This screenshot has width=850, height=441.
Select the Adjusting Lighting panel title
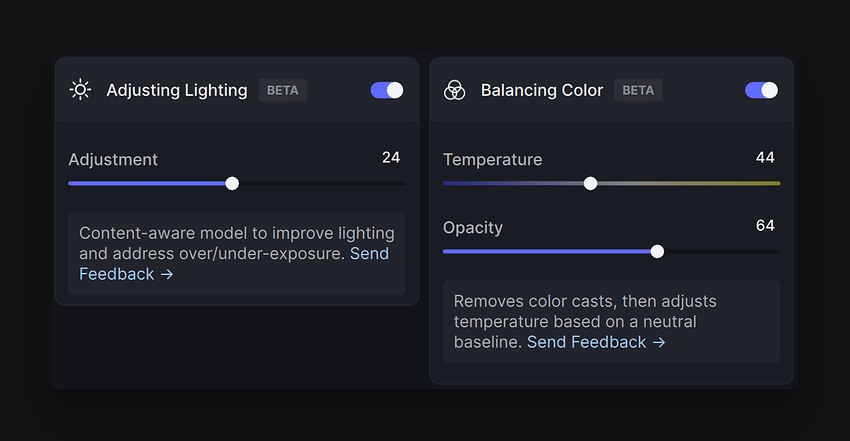point(177,90)
